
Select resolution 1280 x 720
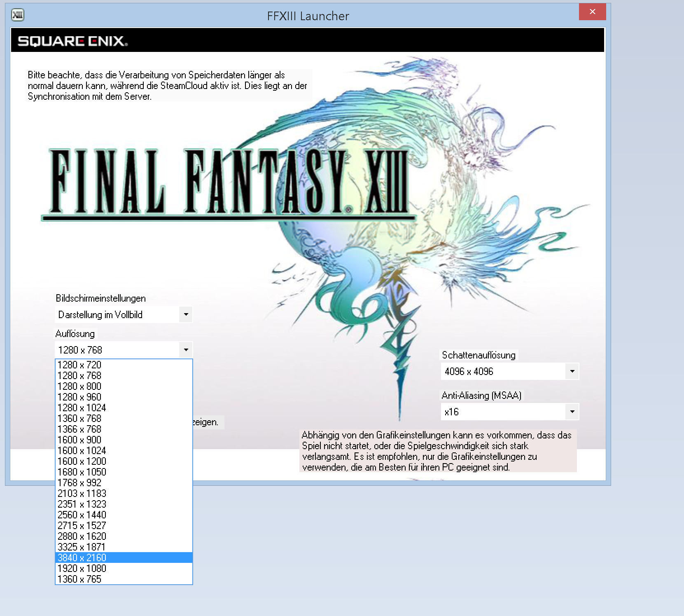click(124, 365)
